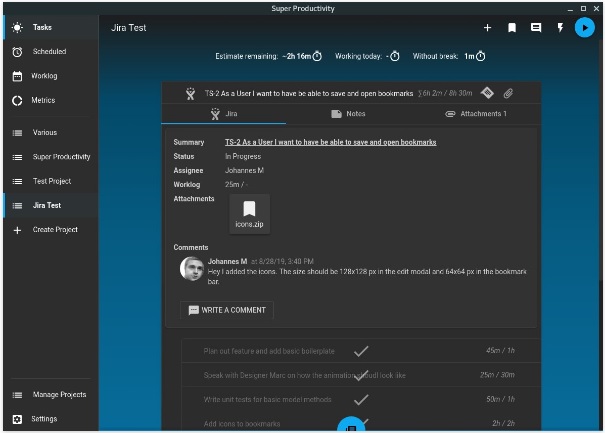Open the Metrics chart icon
The image size is (605, 433).
(x=17, y=100)
